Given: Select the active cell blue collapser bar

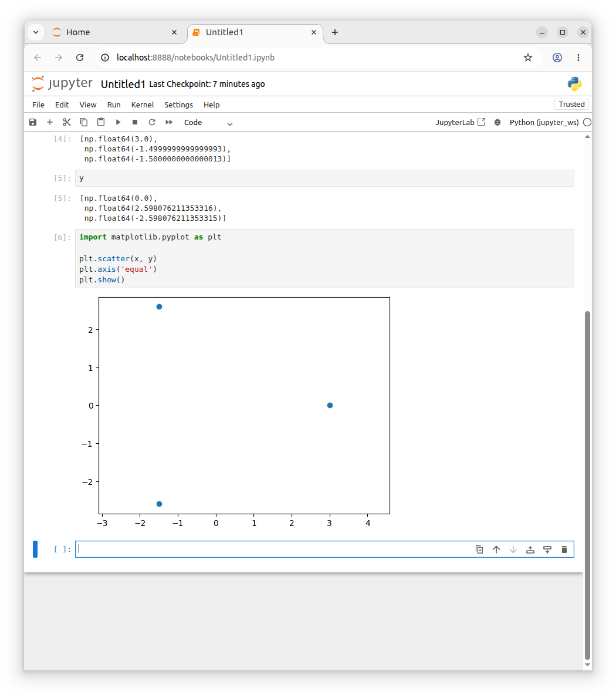Looking at the screenshot, I should click(x=35, y=549).
